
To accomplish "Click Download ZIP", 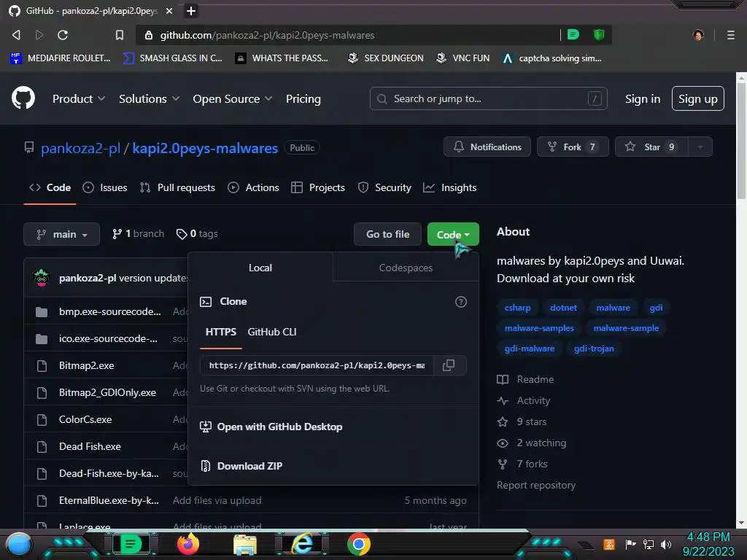I will (241, 466).
